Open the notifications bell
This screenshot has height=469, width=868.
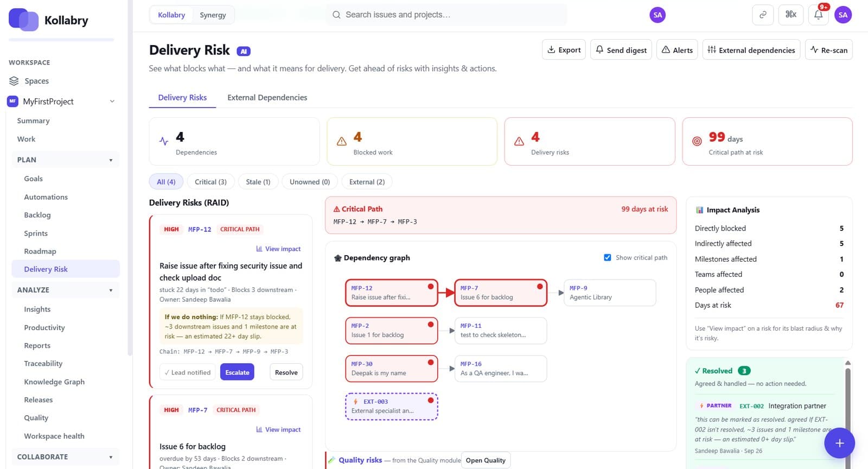click(819, 15)
